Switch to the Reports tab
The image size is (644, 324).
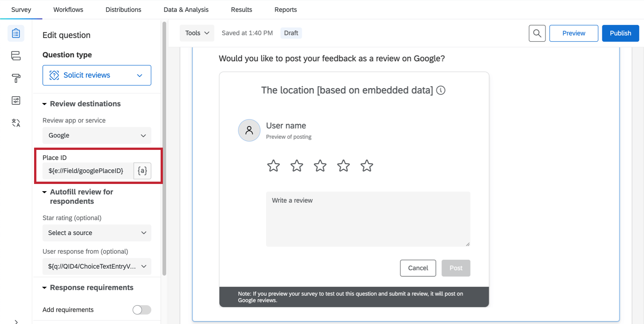pos(286,9)
